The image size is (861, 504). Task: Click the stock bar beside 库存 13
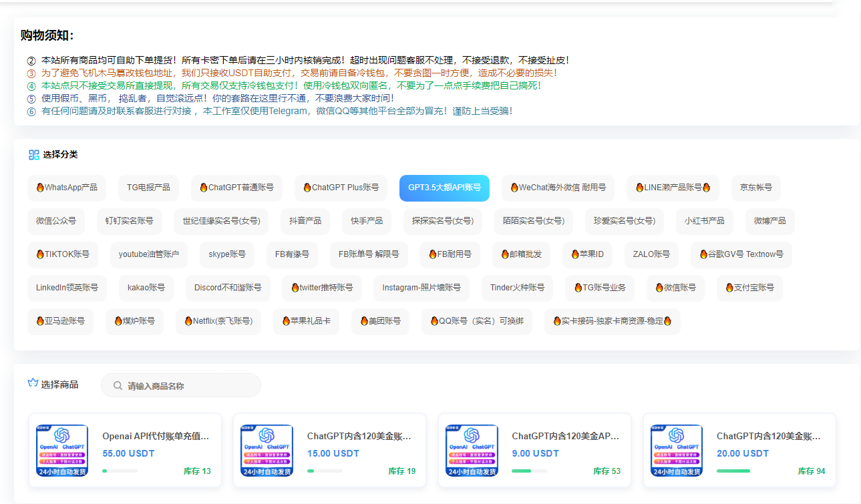[x=120, y=471]
